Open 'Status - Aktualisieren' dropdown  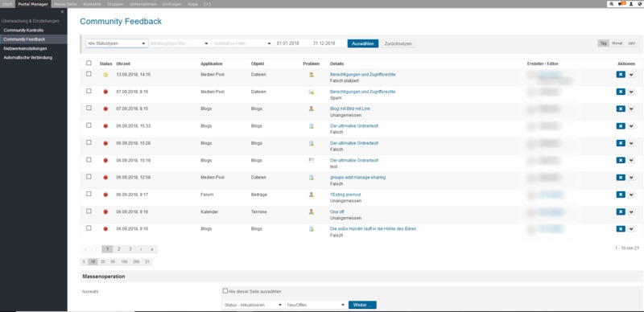(x=254, y=305)
